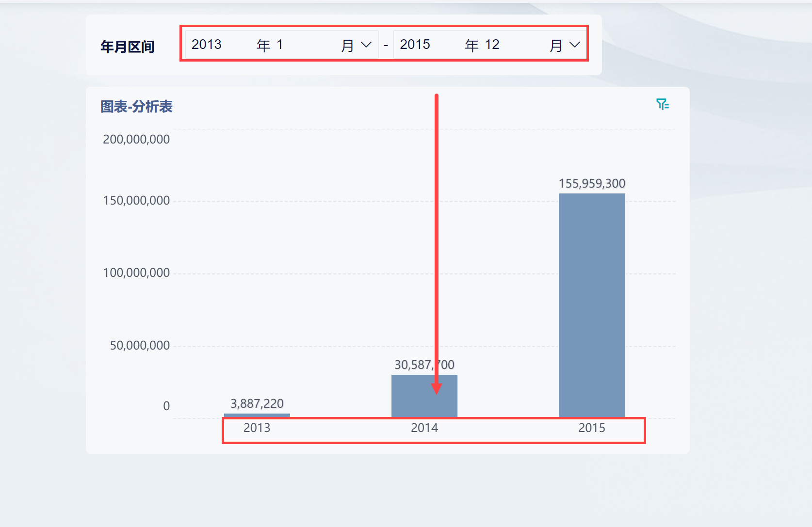Click the data label 3,887,220

[x=257, y=403]
